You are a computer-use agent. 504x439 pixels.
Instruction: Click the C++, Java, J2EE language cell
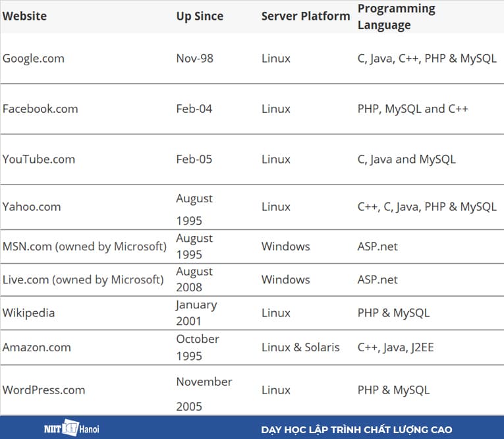(395, 347)
